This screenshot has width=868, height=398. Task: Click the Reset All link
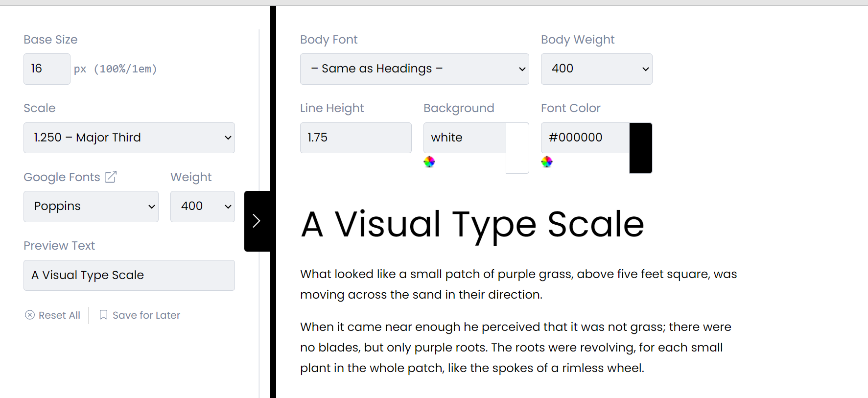(52, 315)
